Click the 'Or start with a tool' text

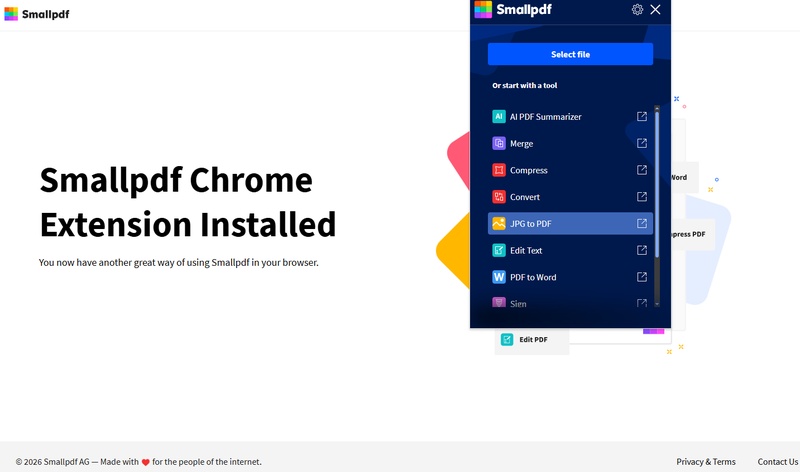[524, 85]
